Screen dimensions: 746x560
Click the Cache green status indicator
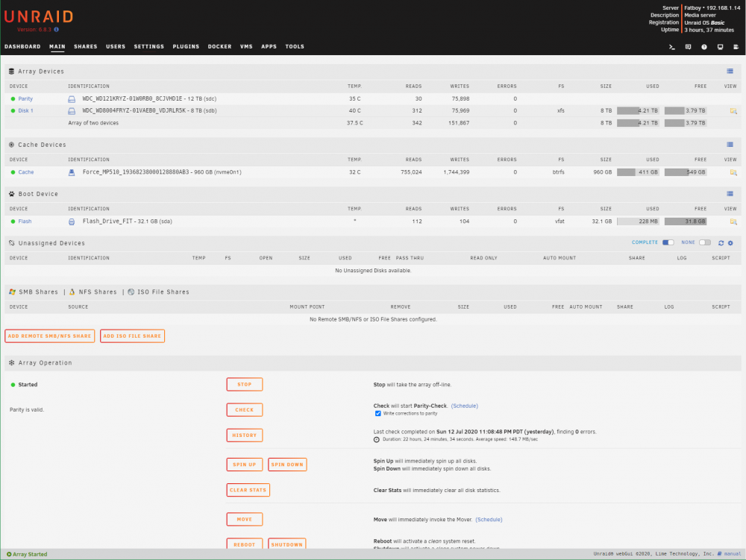click(x=13, y=172)
